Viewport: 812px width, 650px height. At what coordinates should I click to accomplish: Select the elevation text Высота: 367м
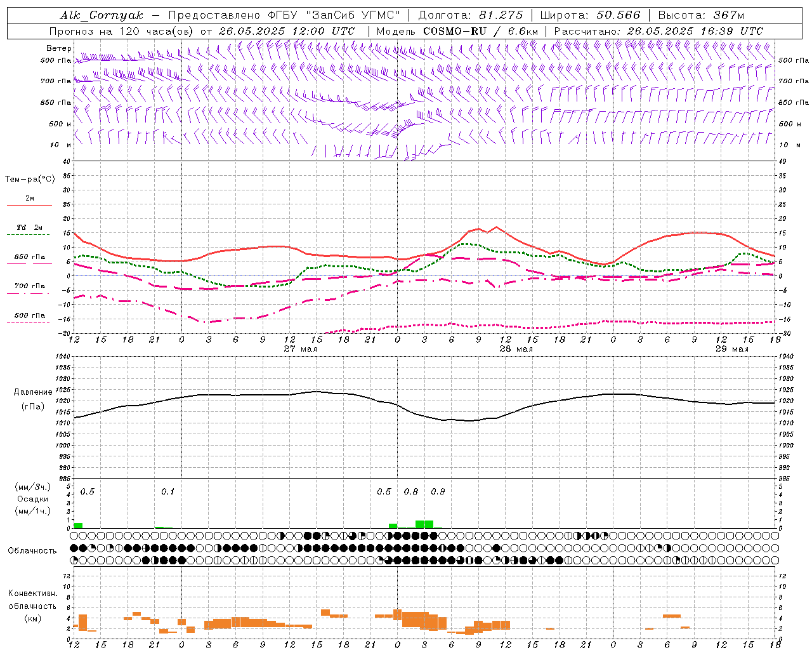click(x=701, y=15)
